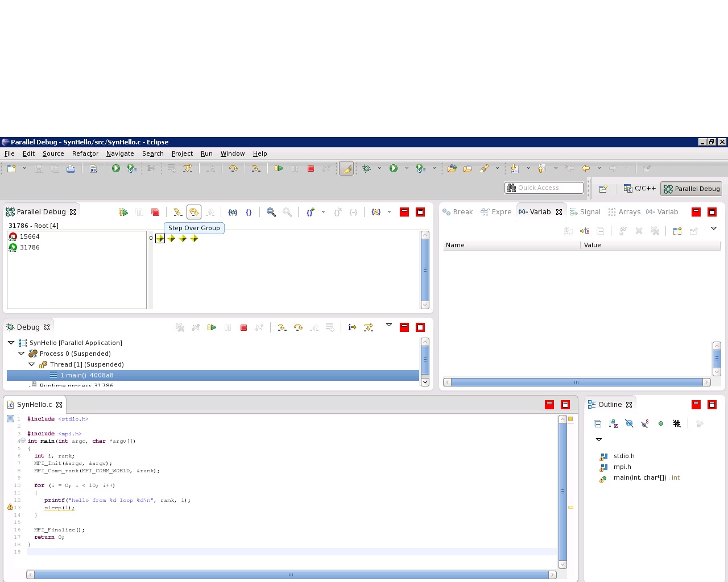
Task: Open the Refactor menu
Action: pos(85,153)
